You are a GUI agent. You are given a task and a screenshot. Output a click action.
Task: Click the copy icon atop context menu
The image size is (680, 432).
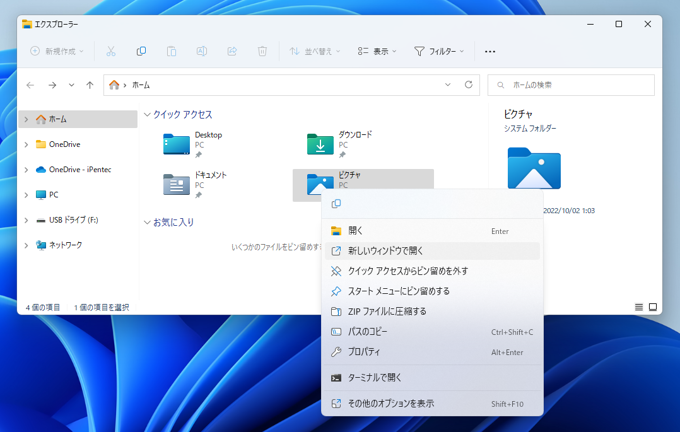pos(336,203)
